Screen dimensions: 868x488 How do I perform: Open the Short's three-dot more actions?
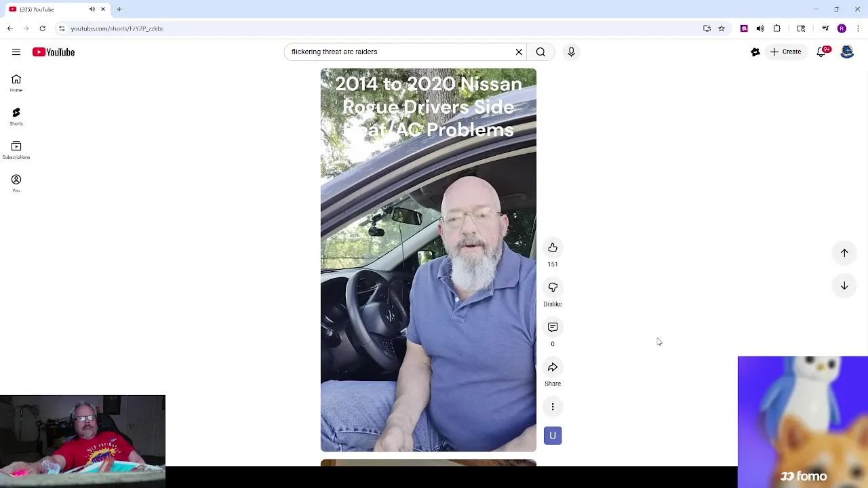tap(553, 407)
